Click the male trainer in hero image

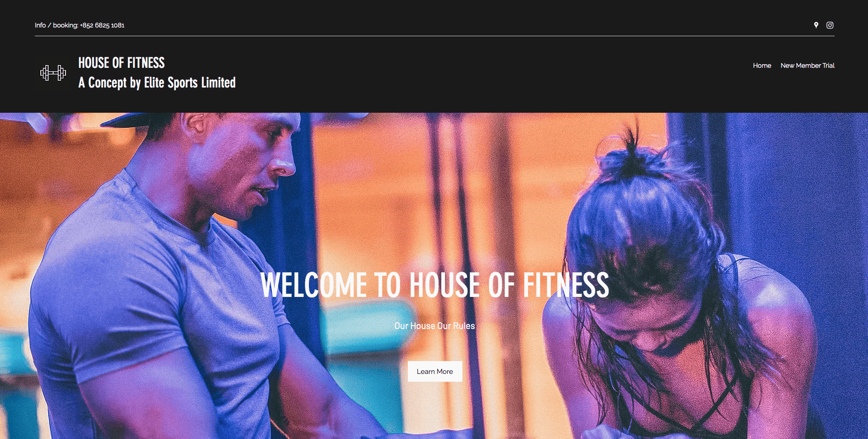[x=174, y=275]
